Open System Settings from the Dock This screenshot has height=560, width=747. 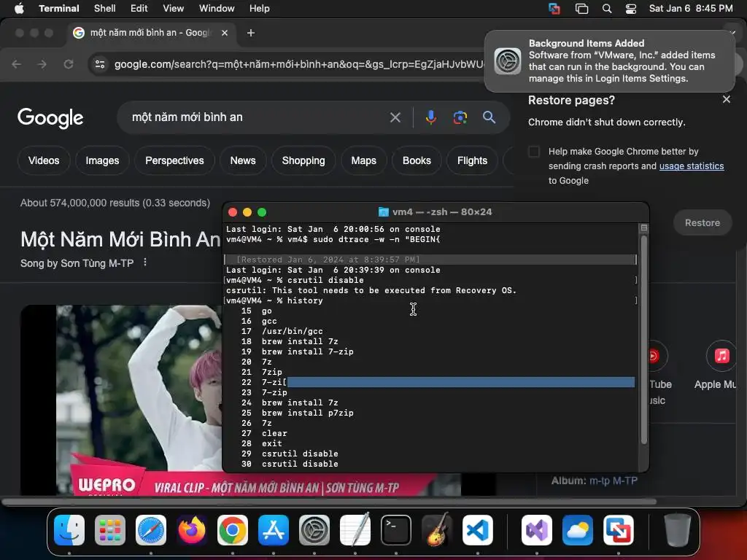coord(314,530)
